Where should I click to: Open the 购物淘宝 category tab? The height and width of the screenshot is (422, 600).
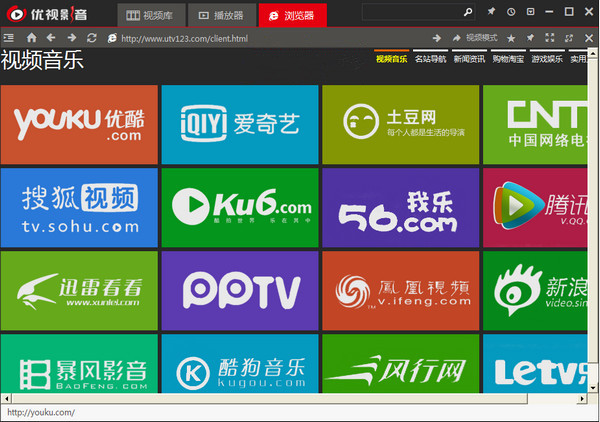pyautogui.click(x=508, y=57)
